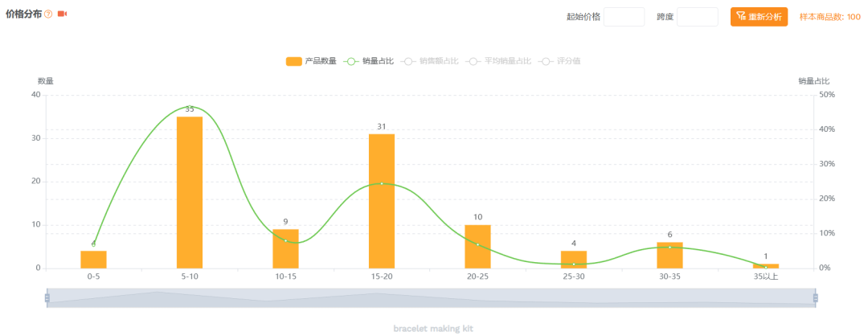Click the help question mark icon beside 价格分布
This screenshot has height=336, width=868.
point(48,14)
